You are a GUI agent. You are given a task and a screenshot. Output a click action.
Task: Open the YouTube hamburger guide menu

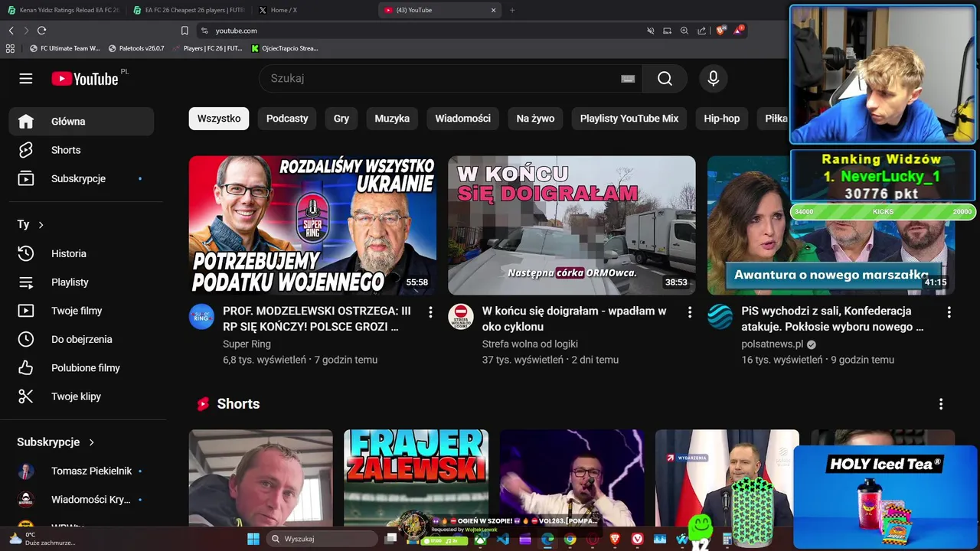(26, 79)
